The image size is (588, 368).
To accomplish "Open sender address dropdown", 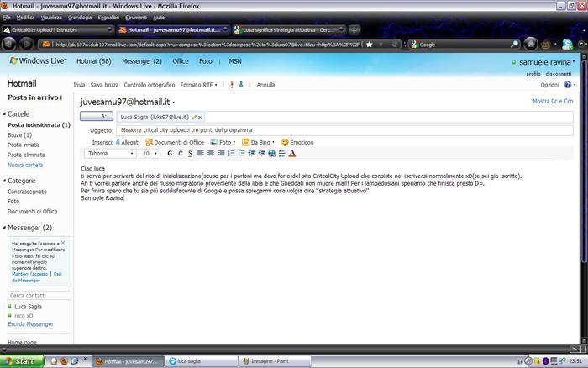I will click(173, 103).
